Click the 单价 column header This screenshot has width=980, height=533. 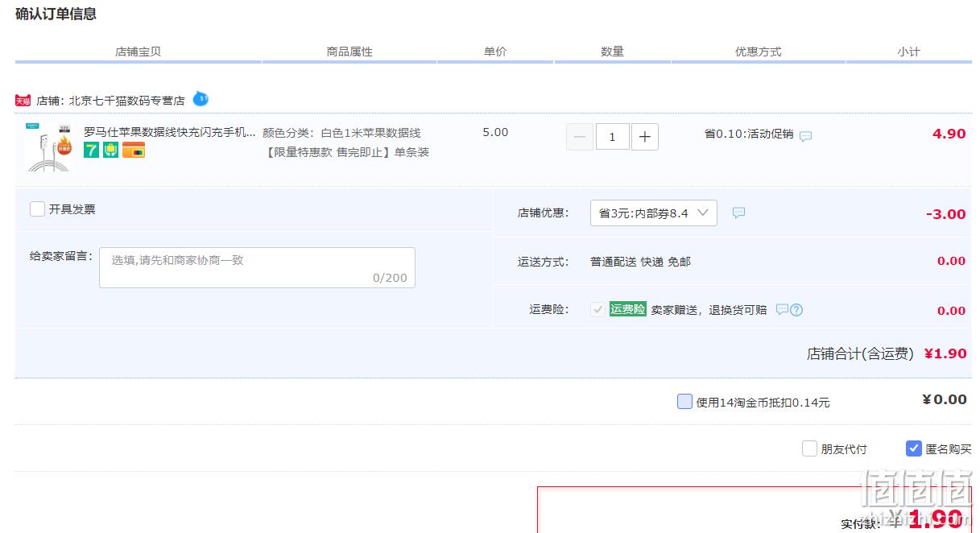(x=495, y=52)
